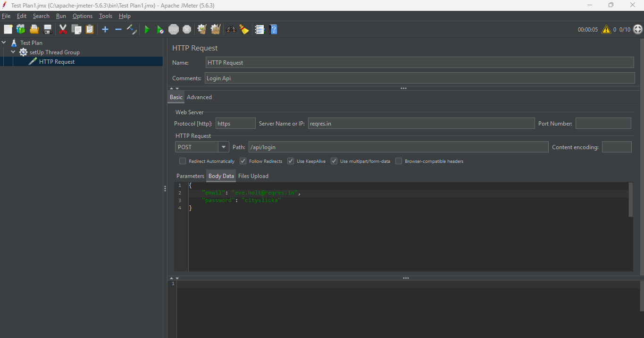Enable Redirect Automatically checkbox

183,161
